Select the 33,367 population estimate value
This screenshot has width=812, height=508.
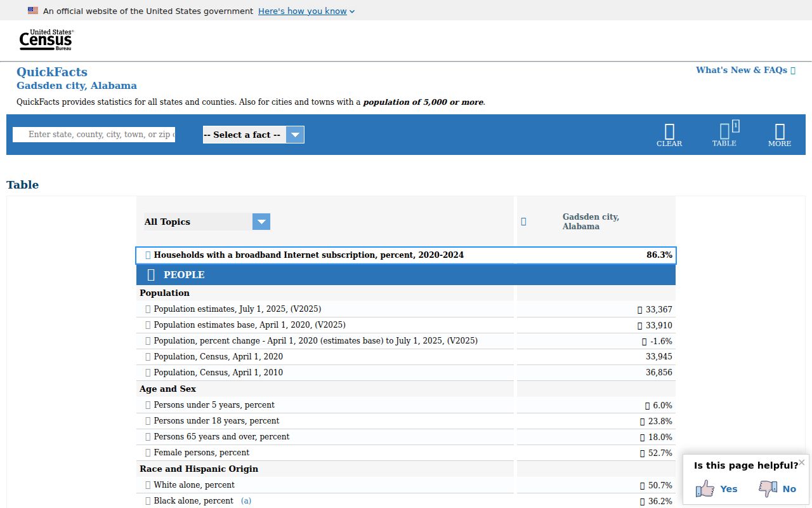coord(659,310)
